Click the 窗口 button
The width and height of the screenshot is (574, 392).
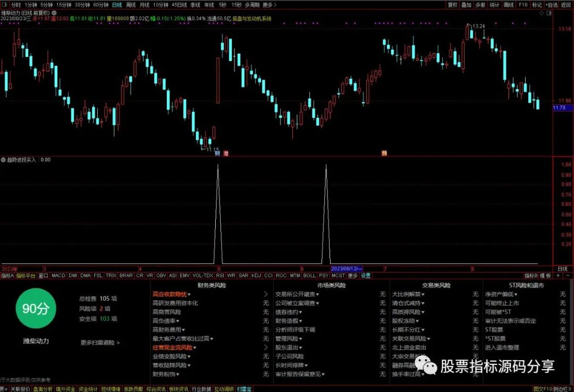[43, 276]
